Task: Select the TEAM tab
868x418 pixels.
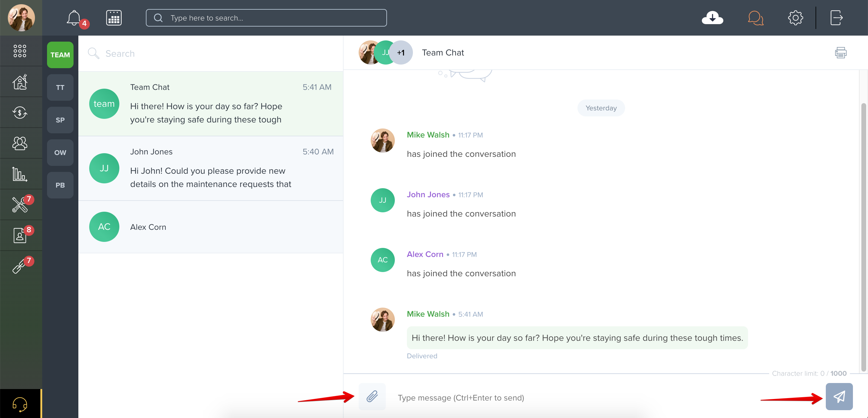Action: pyautogui.click(x=60, y=55)
